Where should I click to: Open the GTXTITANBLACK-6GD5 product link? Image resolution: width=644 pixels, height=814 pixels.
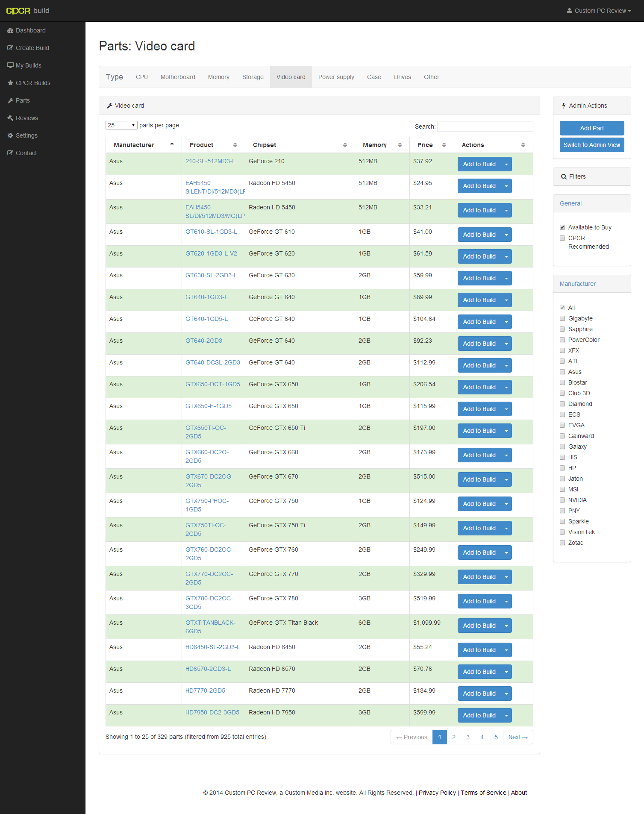[210, 627]
